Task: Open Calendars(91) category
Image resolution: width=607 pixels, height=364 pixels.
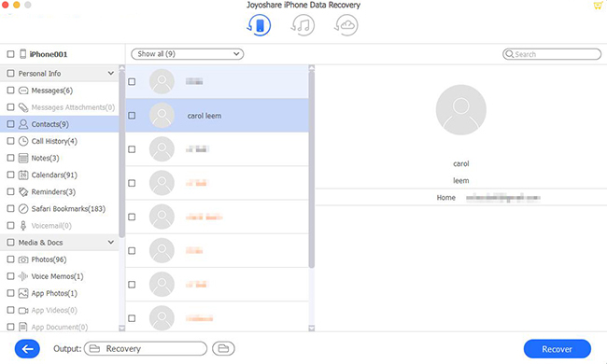Action: click(x=54, y=175)
